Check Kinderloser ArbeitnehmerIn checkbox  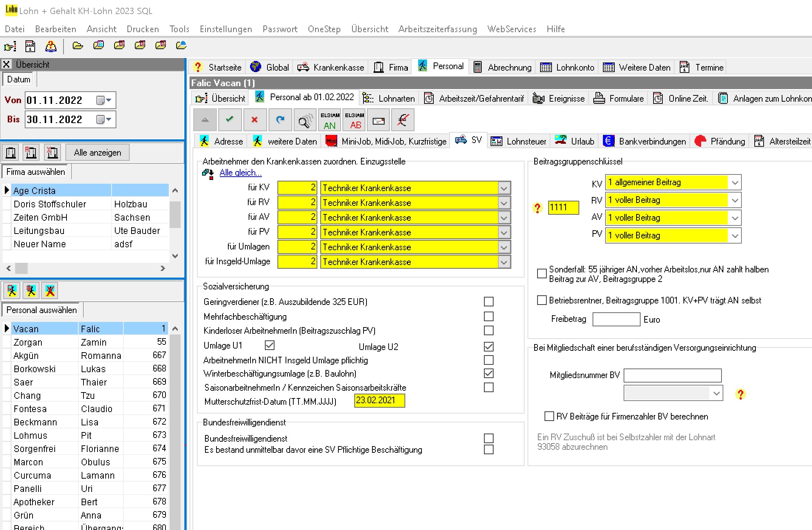[489, 330]
